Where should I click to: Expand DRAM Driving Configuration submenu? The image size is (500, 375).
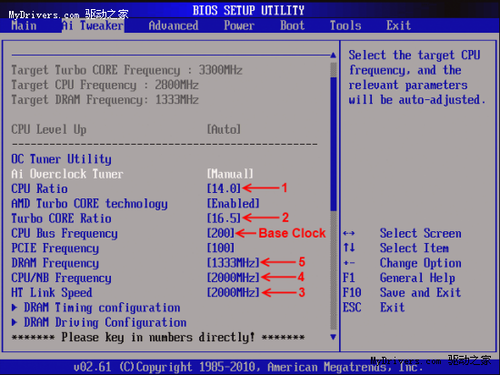coord(105,323)
